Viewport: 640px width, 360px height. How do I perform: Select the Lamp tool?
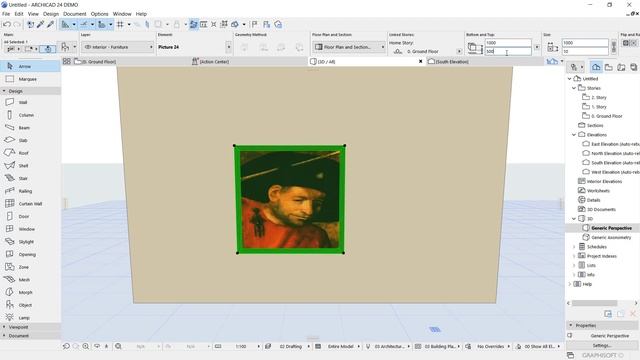click(30, 318)
